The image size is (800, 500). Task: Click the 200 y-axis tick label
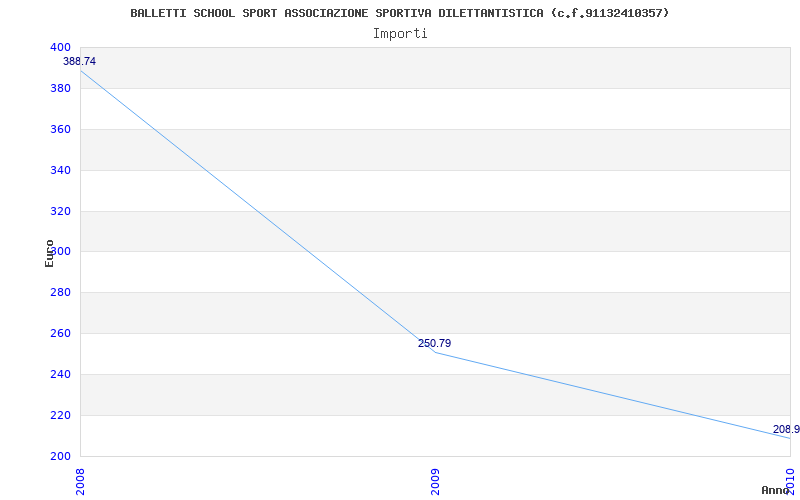point(60,456)
